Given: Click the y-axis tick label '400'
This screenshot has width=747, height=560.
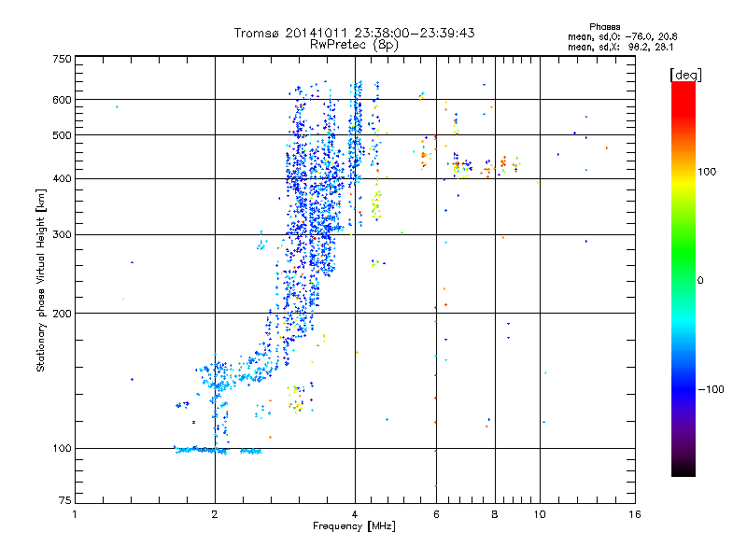Looking at the screenshot, I should coord(62,179).
